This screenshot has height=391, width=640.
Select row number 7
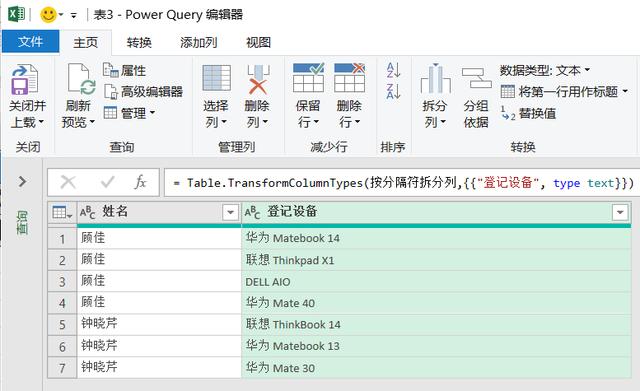point(62,368)
